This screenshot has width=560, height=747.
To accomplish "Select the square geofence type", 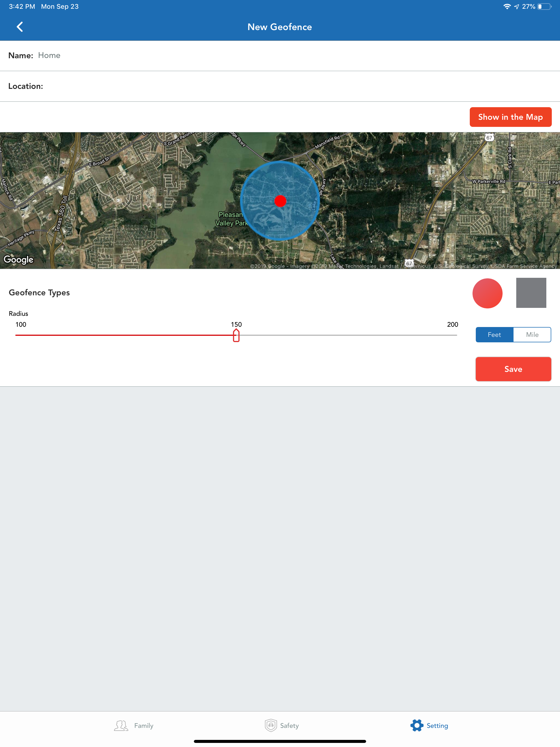I will [x=531, y=293].
